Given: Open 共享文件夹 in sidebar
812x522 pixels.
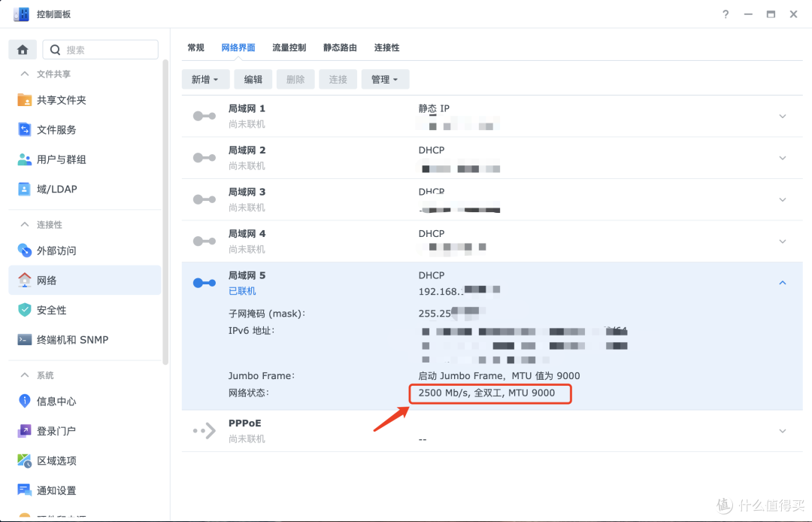Looking at the screenshot, I should [x=85, y=100].
